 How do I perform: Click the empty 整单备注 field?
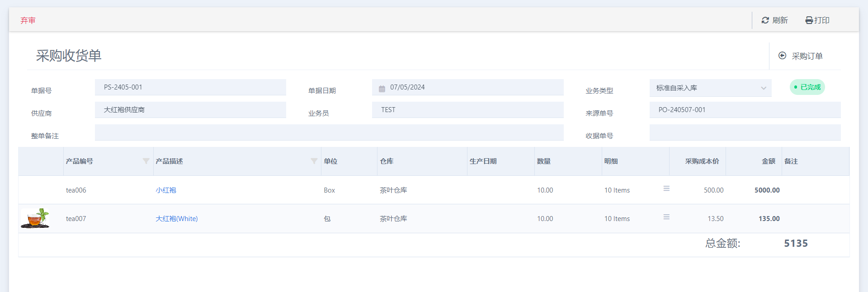(x=329, y=132)
